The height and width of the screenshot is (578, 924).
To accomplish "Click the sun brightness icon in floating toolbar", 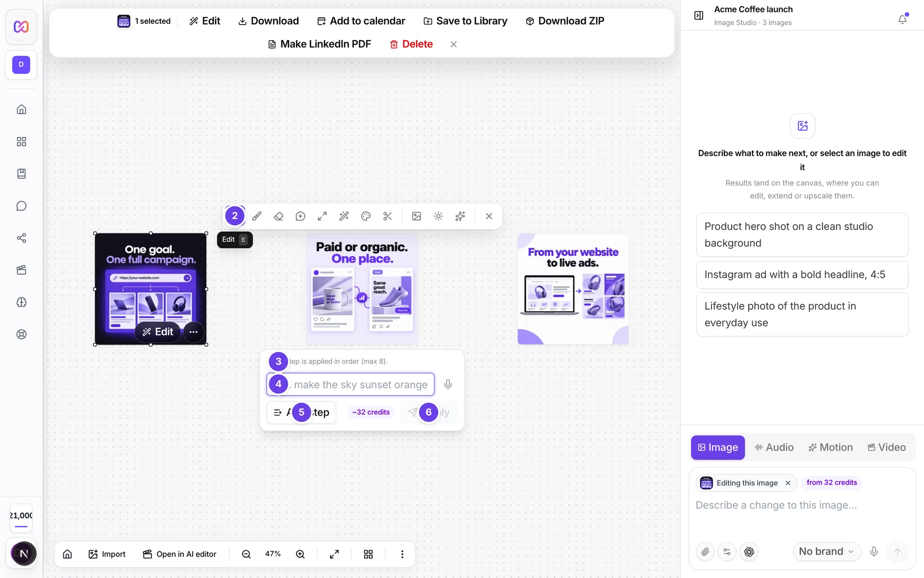I will coord(438,216).
